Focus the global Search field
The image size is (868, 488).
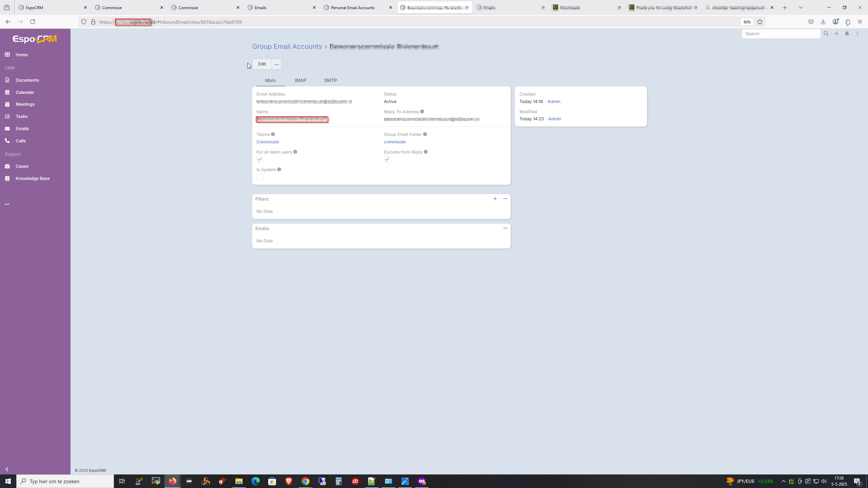pos(781,34)
